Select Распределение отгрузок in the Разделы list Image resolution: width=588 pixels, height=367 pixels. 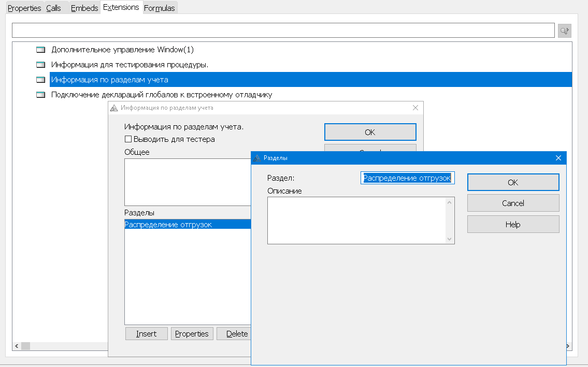168,225
